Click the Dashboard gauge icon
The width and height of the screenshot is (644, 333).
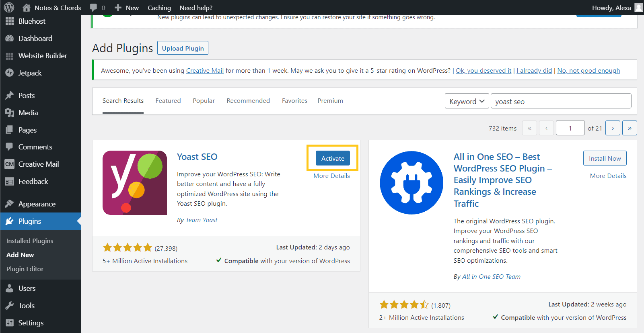point(10,39)
